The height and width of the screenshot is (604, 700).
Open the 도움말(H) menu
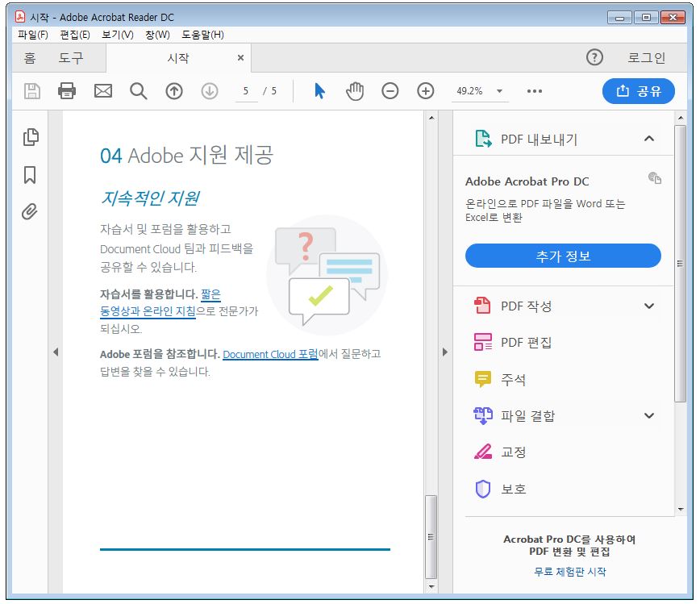click(x=202, y=35)
